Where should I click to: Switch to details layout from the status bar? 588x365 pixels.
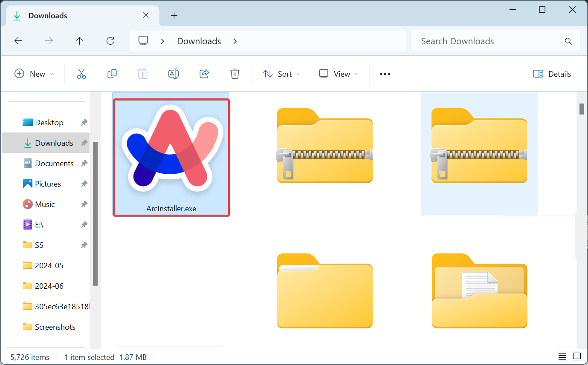pyautogui.click(x=562, y=356)
